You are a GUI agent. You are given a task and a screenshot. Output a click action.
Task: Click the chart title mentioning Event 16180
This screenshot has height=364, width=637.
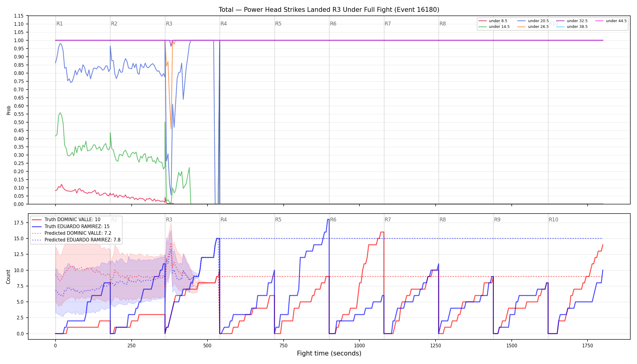point(329,10)
